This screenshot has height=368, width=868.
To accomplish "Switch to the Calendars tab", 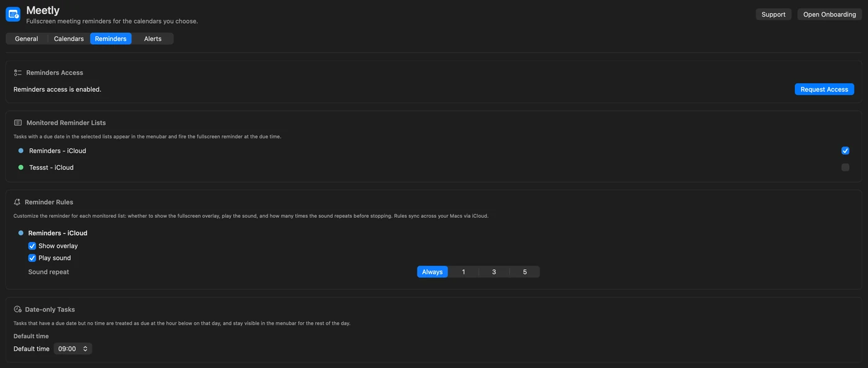I will point(69,38).
